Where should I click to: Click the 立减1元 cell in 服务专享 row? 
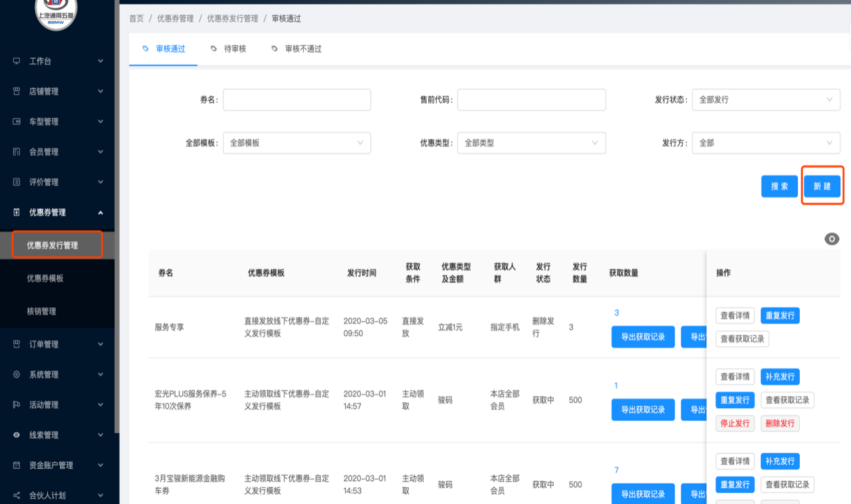tap(450, 328)
